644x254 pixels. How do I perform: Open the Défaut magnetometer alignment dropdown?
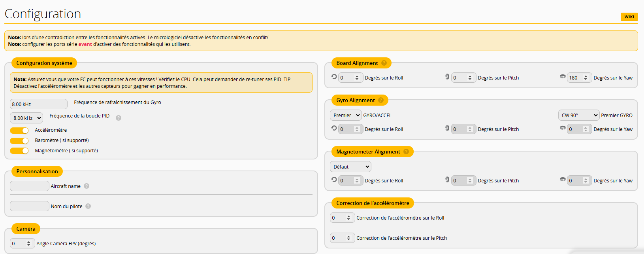pos(350,167)
